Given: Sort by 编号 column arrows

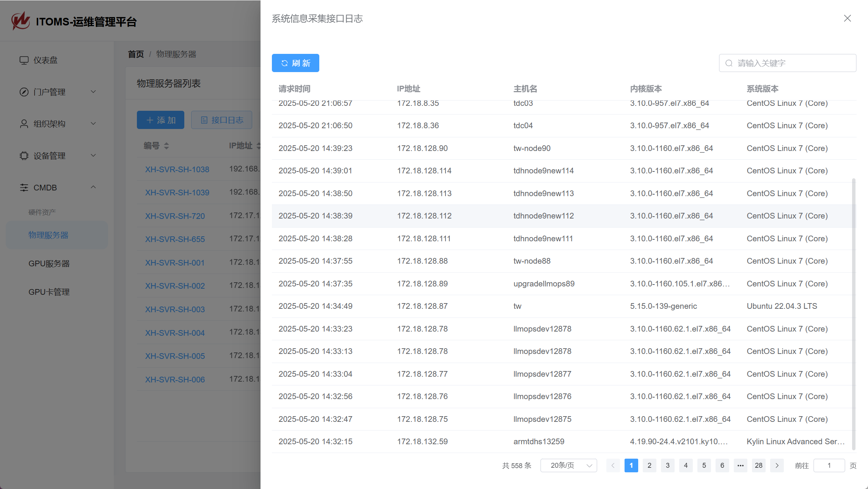Looking at the screenshot, I should [x=166, y=146].
